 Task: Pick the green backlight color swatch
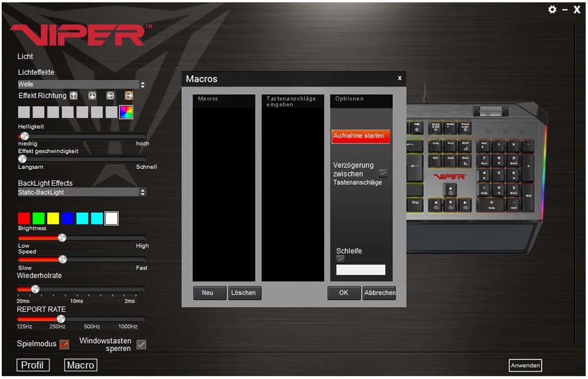(x=39, y=218)
